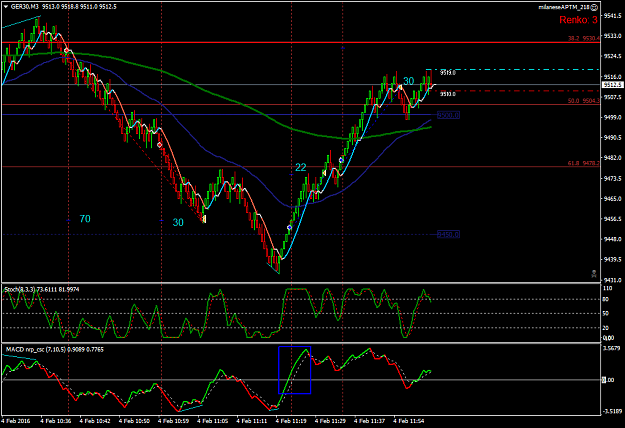The height and width of the screenshot is (428, 625).
Task: Click the 50.0 9504.3 Fibonacci level label
Action: click(584, 101)
